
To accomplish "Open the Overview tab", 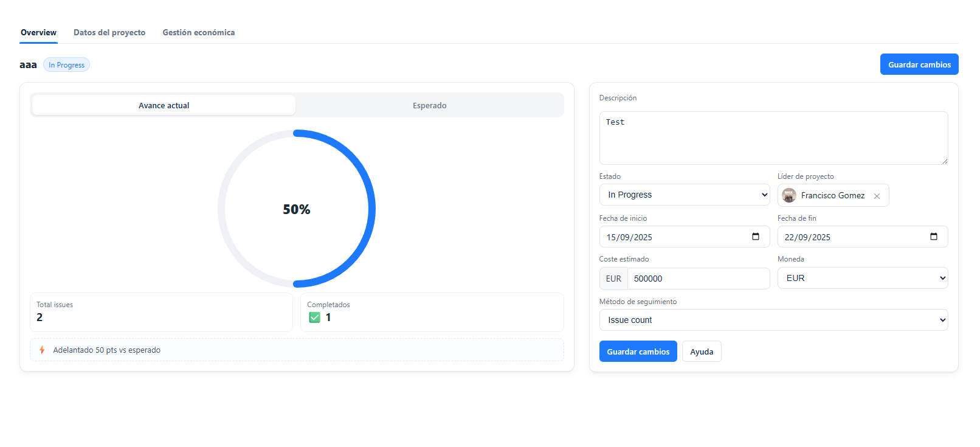I will click(x=38, y=32).
